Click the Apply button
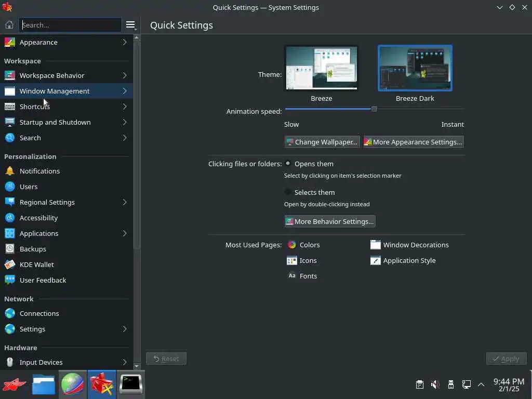 (506, 358)
